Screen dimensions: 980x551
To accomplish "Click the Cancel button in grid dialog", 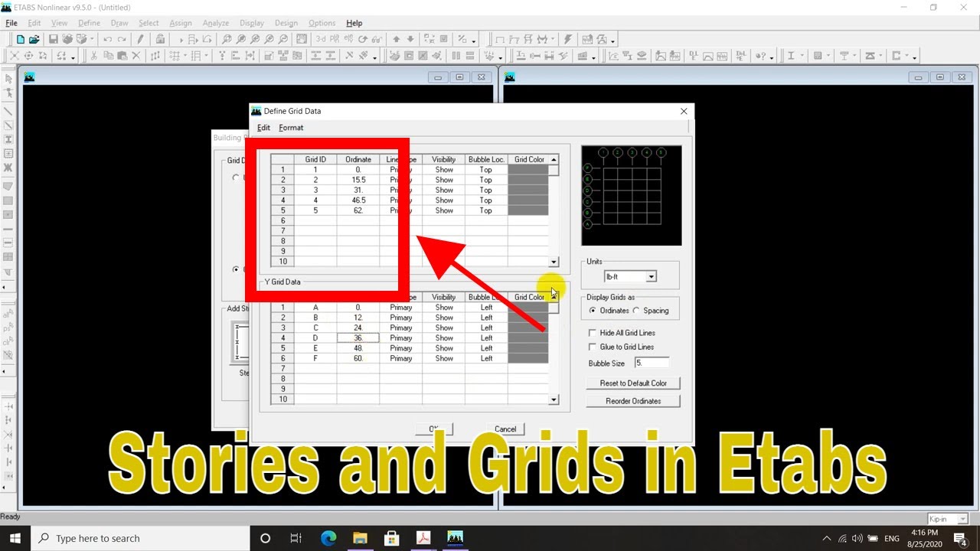I will [x=505, y=429].
